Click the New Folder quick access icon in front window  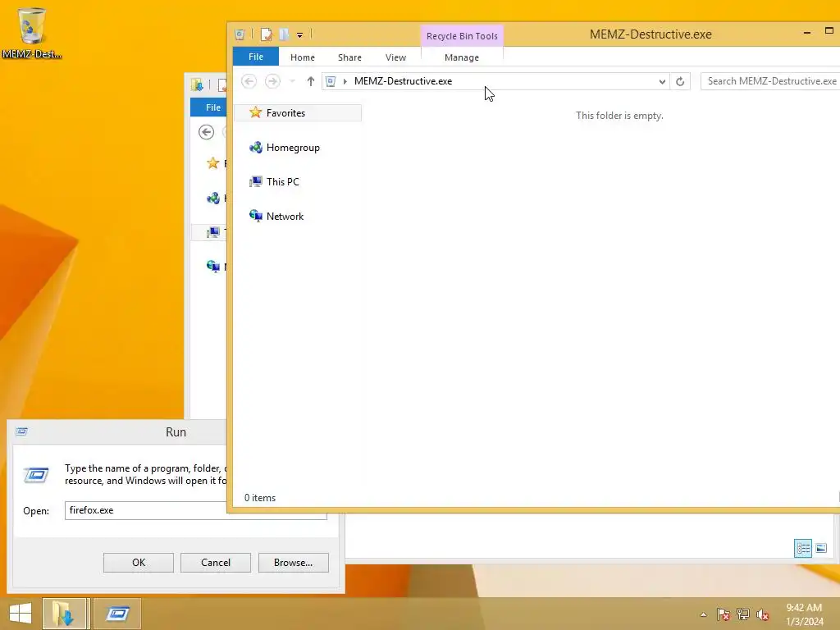tap(284, 34)
